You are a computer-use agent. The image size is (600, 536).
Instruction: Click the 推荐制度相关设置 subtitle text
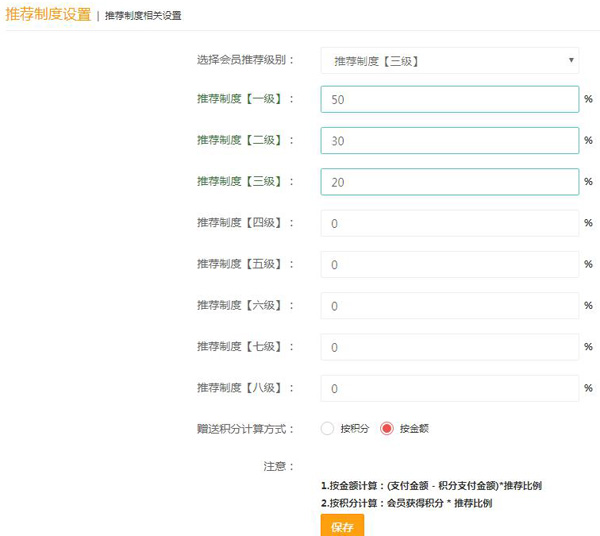point(143,16)
